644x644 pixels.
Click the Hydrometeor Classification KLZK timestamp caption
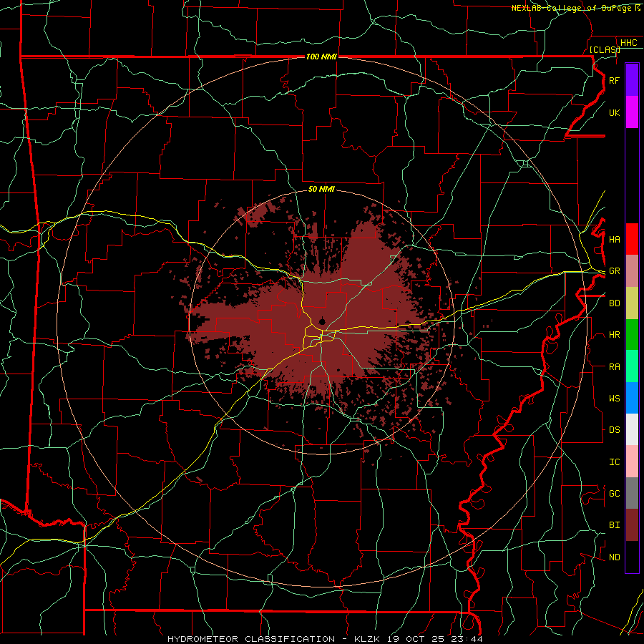[x=325, y=639]
